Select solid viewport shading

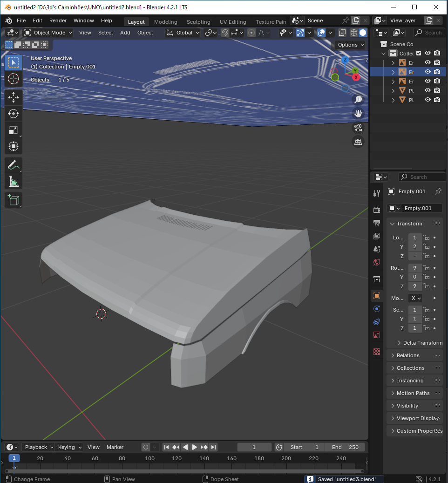363,33
